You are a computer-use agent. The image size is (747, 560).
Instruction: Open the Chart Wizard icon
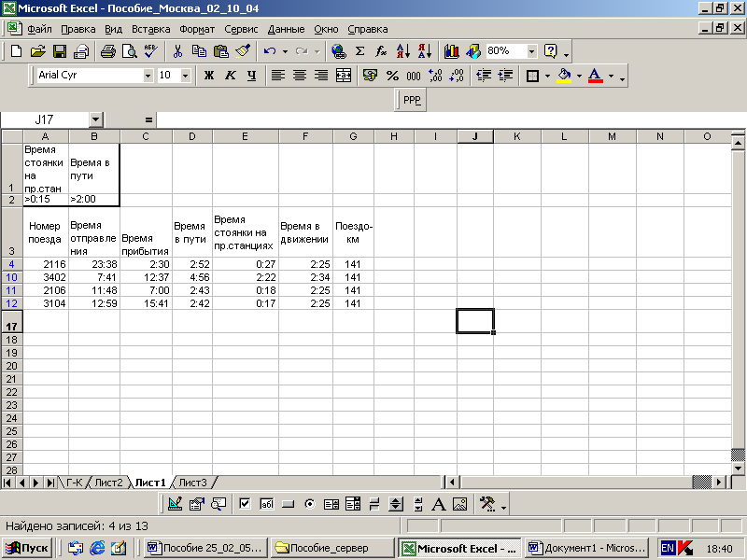[x=452, y=51]
